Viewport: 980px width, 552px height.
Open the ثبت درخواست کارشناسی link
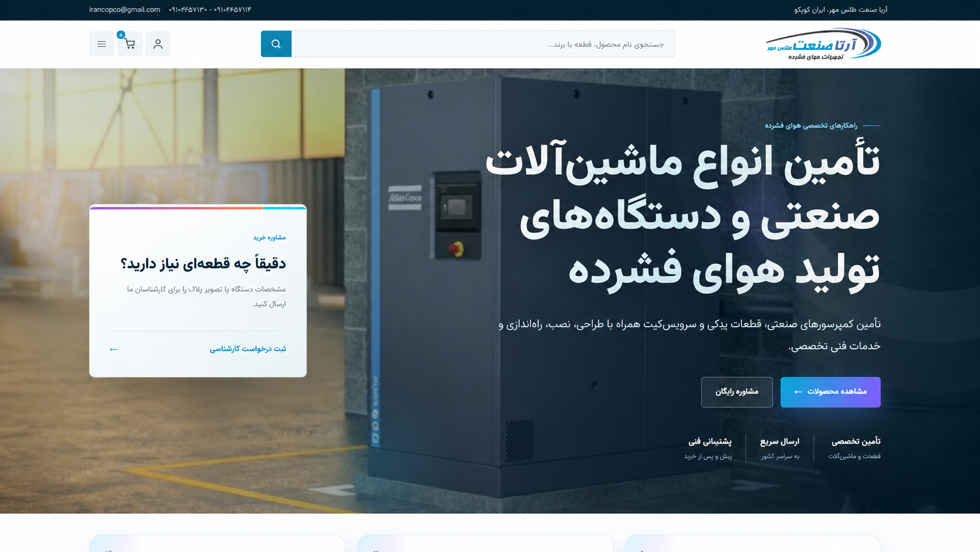[x=248, y=349]
